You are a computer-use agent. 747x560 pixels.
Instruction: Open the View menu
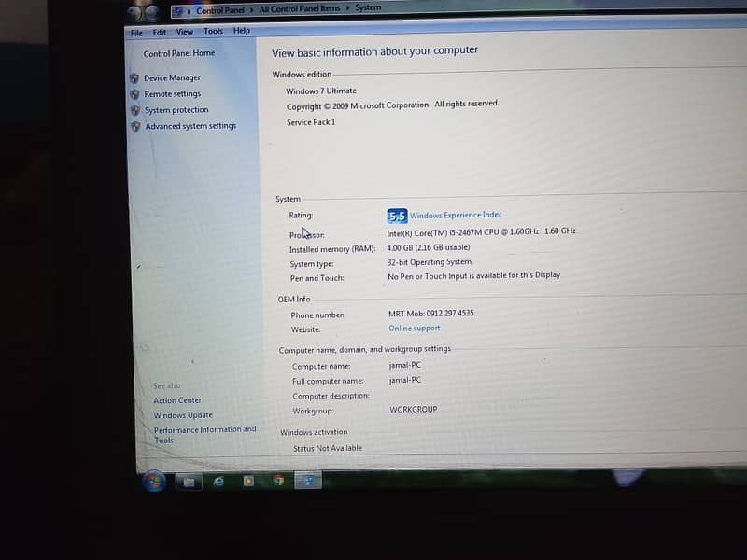[184, 32]
